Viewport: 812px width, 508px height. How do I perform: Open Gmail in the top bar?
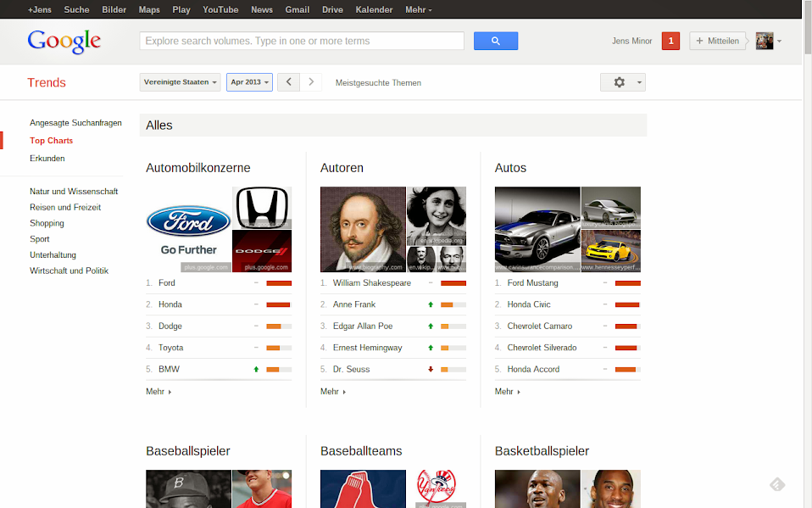(x=298, y=9)
